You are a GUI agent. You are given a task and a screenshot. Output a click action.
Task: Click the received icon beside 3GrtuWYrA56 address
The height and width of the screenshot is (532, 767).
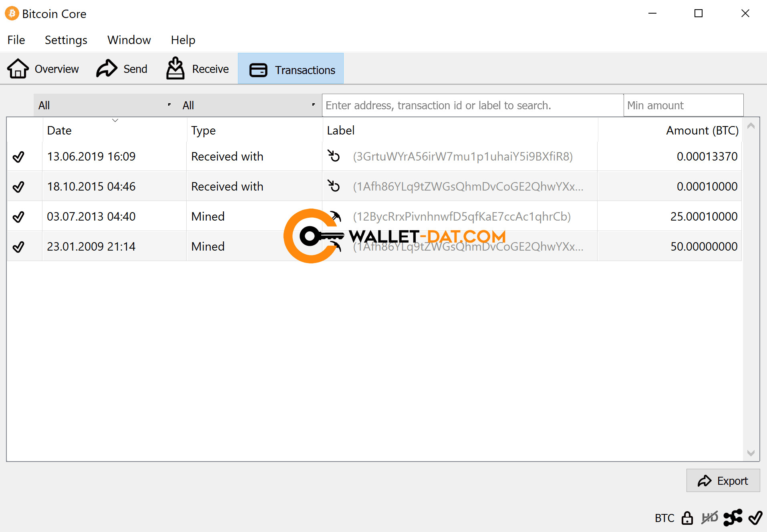click(334, 156)
